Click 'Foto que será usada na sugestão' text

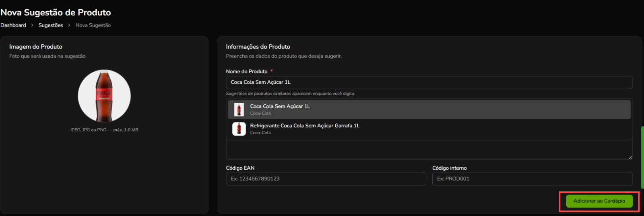point(47,56)
